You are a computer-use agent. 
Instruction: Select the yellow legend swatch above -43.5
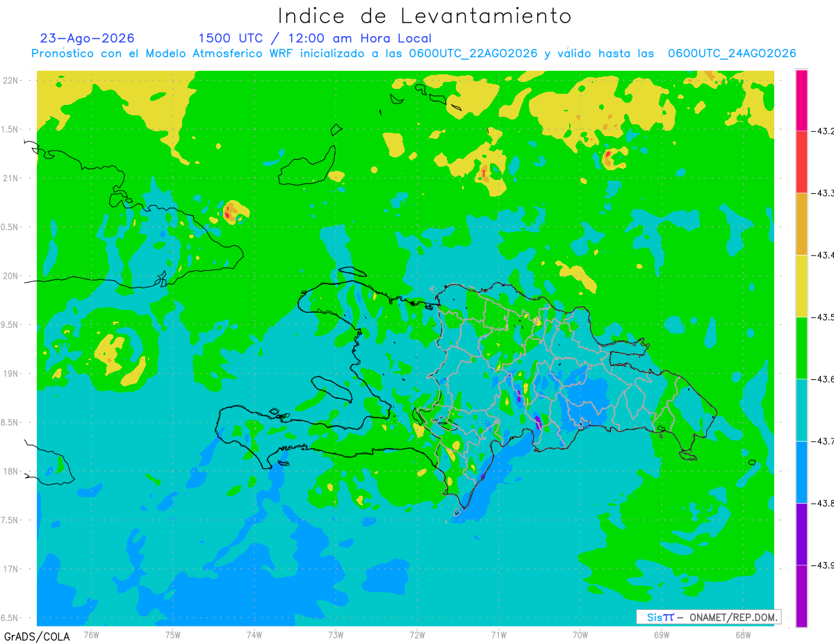point(801,286)
